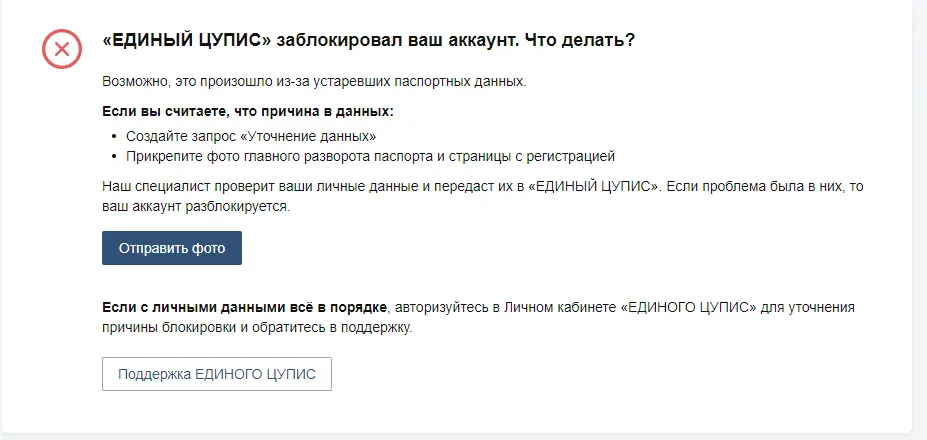Click bullet item about attaching passport photos

click(371, 156)
